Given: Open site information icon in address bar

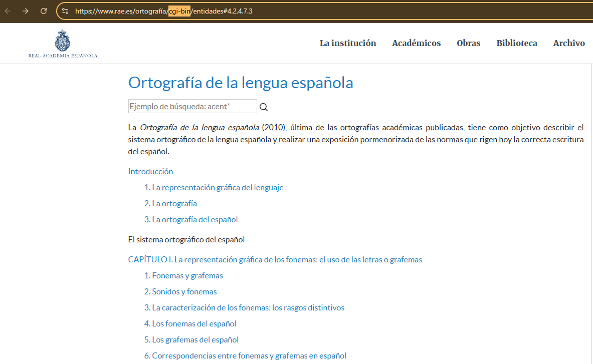Looking at the screenshot, I should 65,11.
